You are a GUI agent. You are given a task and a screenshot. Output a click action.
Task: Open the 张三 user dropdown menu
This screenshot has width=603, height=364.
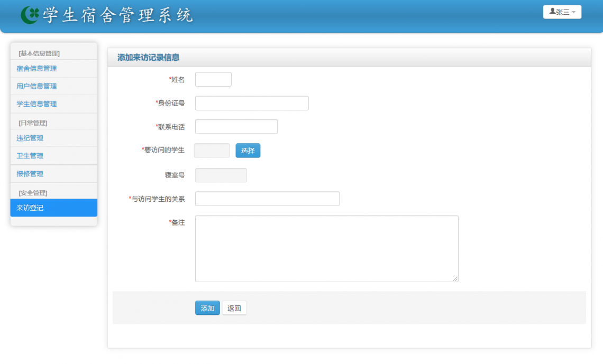pos(562,12)
